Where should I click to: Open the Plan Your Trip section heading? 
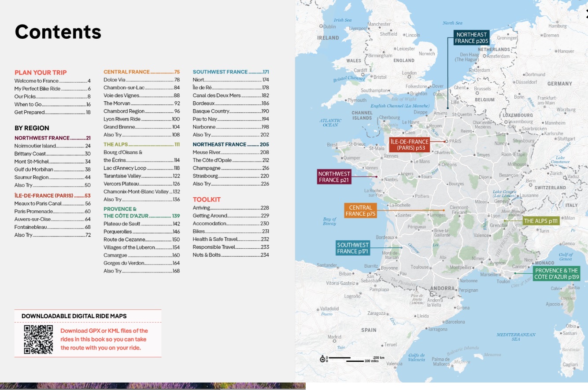click(x=41, y=73)
